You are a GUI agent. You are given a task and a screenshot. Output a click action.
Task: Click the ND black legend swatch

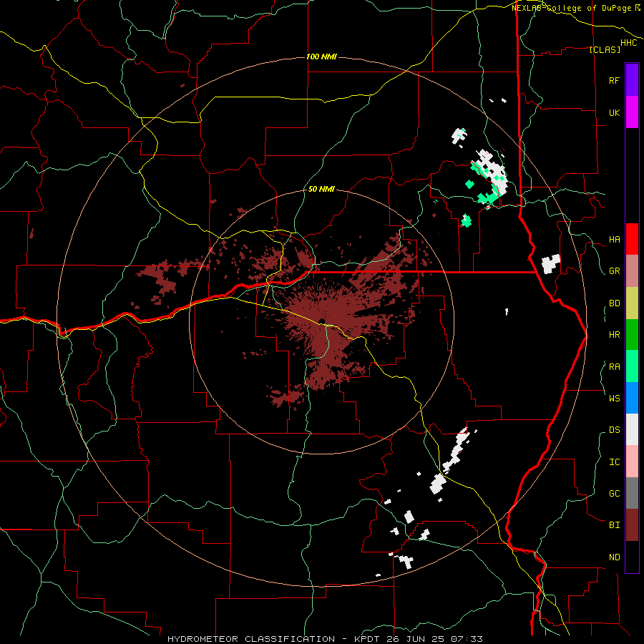[x=632, y=557]
